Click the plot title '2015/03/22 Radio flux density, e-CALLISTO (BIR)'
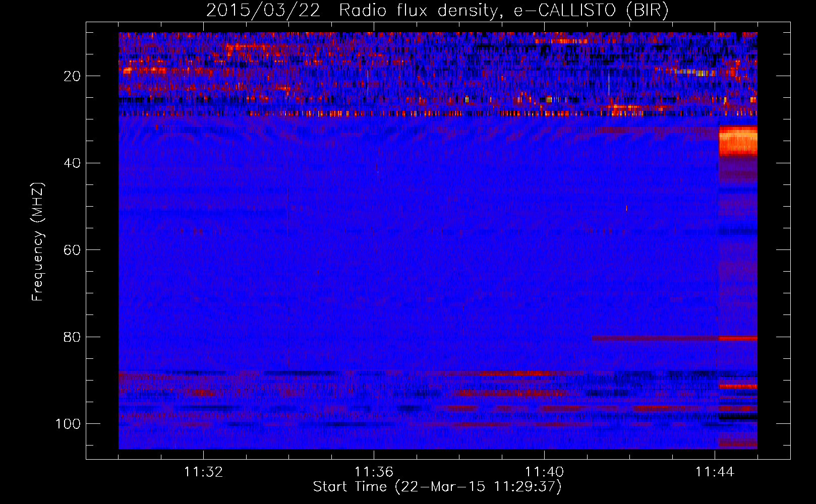The image size is (816, 504). (437, 10)
